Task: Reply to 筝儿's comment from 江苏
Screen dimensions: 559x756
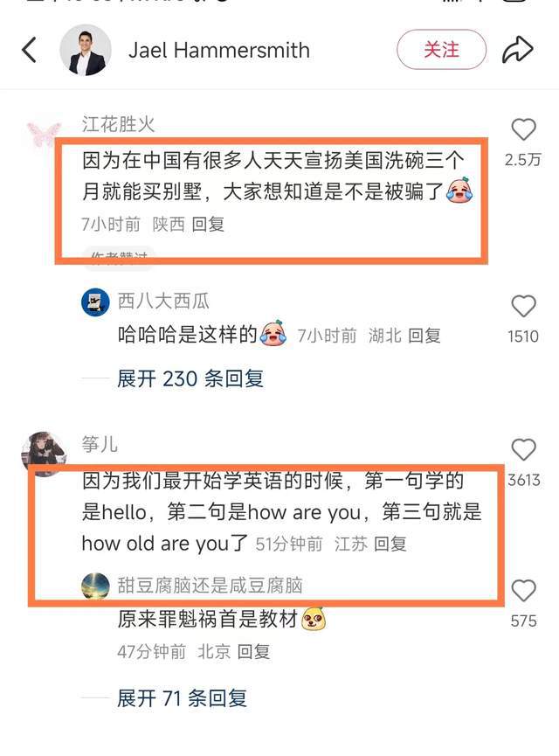Action: click(390, 544)
